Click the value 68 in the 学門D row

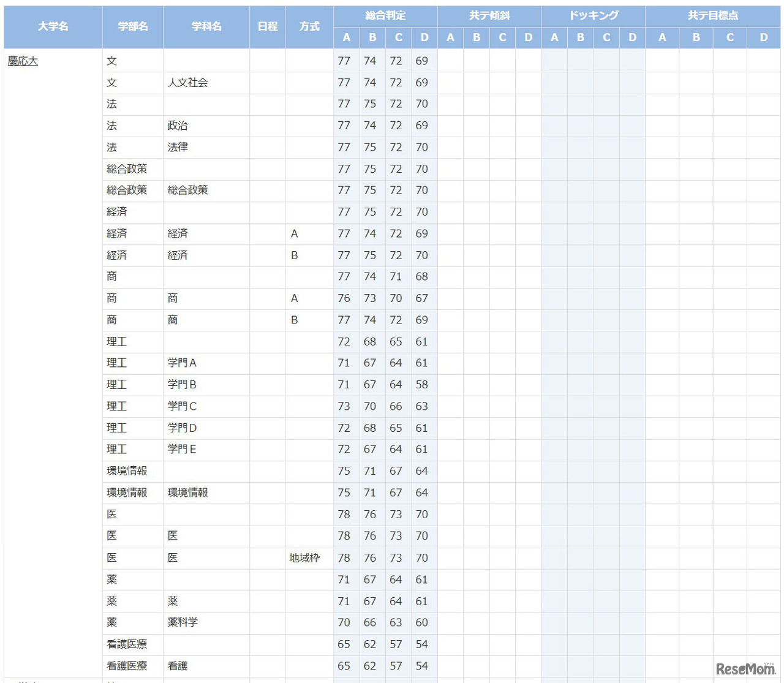[370, 428]
